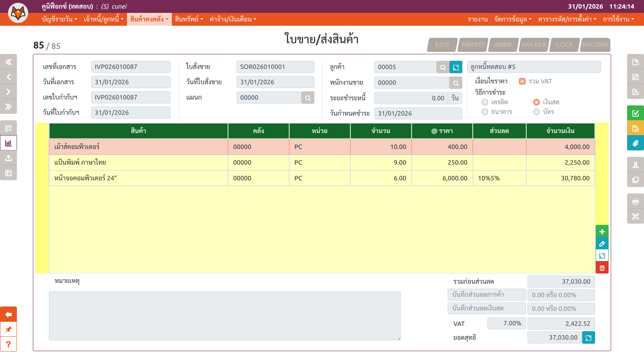The image size is (644, 362).
Task: Click the green plus add-row icon
Action: [x=602, y=232]
